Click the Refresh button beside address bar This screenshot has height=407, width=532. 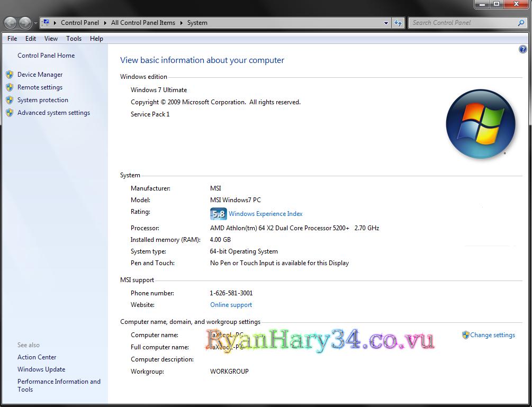click(x=398, y=23)
